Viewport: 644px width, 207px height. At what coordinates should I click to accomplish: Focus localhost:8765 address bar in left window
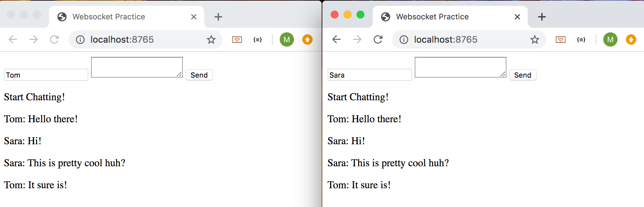click(145, 39)
